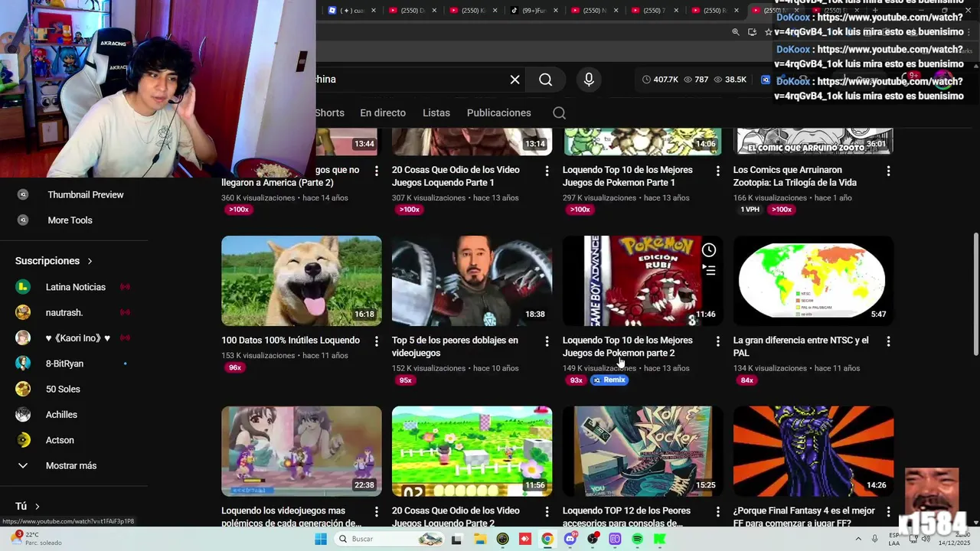Open options menu for Pokemon parte 2 video
Screen dimensions: 980x551
click(717, 341)
